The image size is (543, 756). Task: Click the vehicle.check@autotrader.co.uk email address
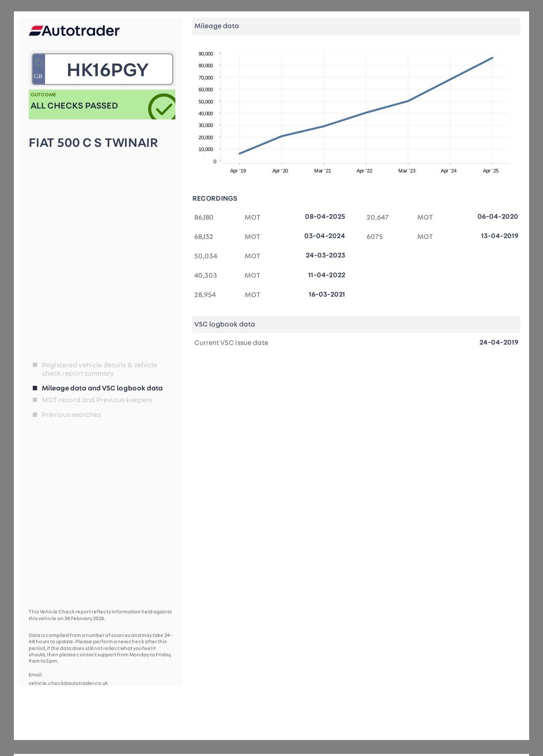point(68,683)
